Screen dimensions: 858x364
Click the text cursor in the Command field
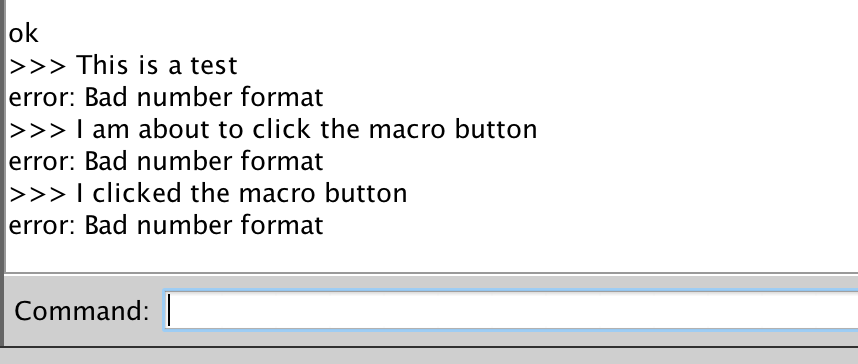(169, 310)
